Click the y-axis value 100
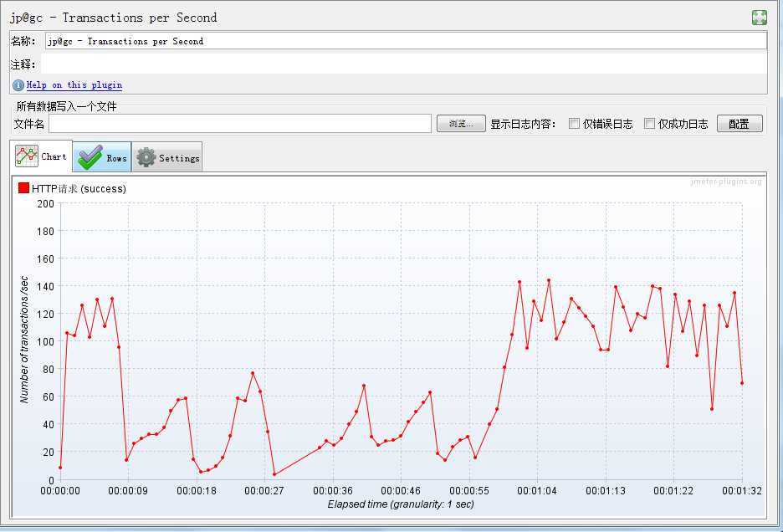 (x=45, y=341)
